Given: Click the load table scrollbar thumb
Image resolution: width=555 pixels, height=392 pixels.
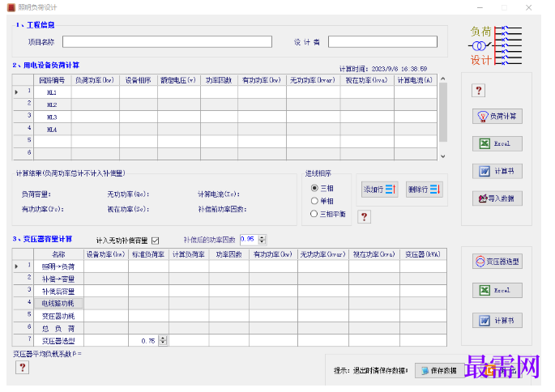Looking at the screenshot, I should pyautogui.click(x=443, y=112).
